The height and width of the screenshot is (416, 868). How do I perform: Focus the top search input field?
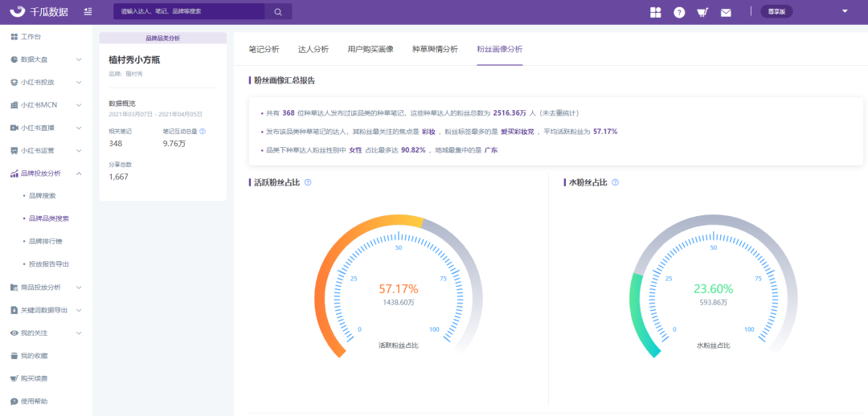point(190,11)
